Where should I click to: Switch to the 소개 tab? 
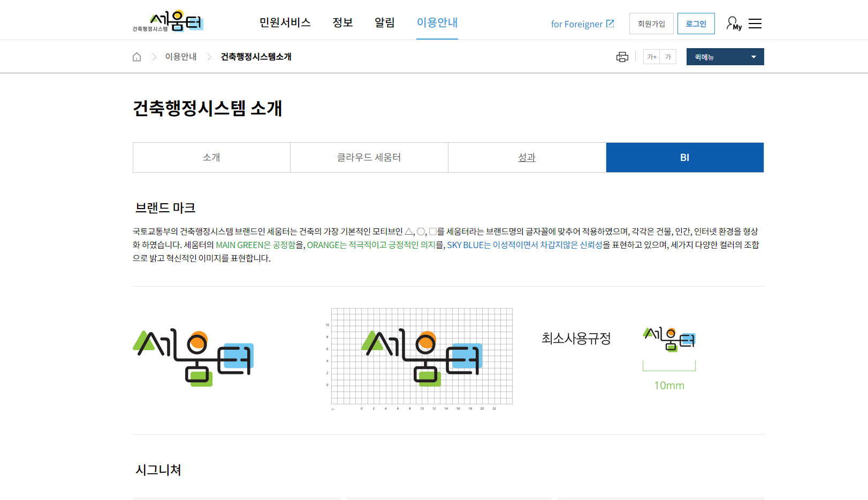click(211, 157)
